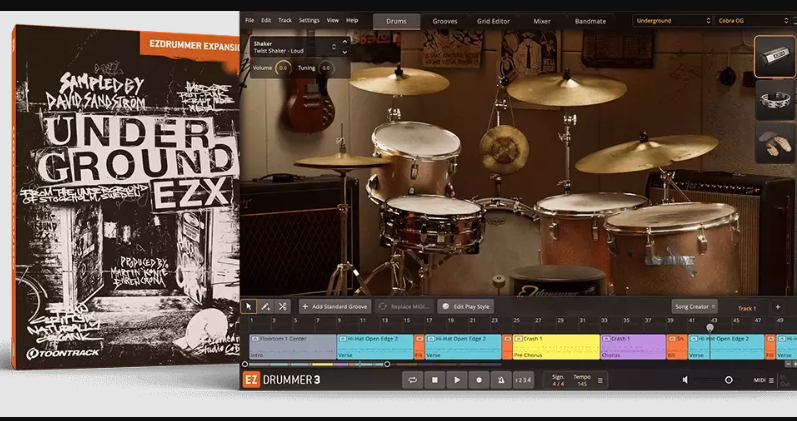The width and height of the screenshot is (797, 421).
Task: Select the Pre Chorus song block
Action: tap(557, 347)
